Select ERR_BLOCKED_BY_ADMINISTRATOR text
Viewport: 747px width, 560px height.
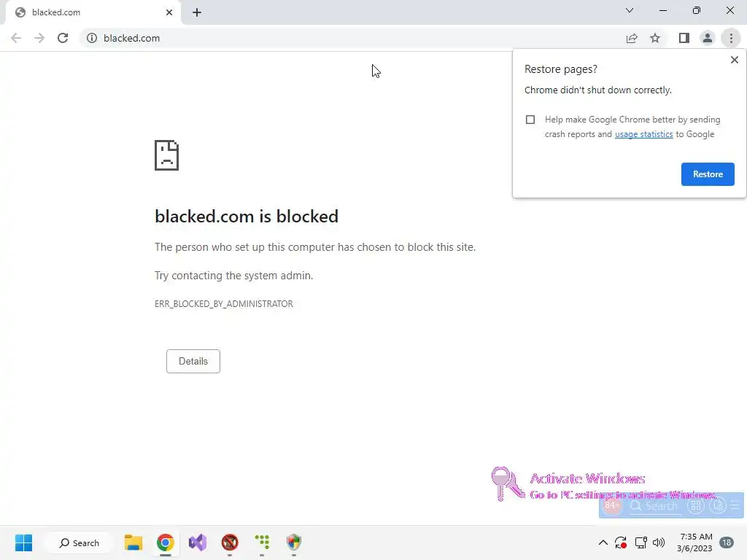coord(223,304)
